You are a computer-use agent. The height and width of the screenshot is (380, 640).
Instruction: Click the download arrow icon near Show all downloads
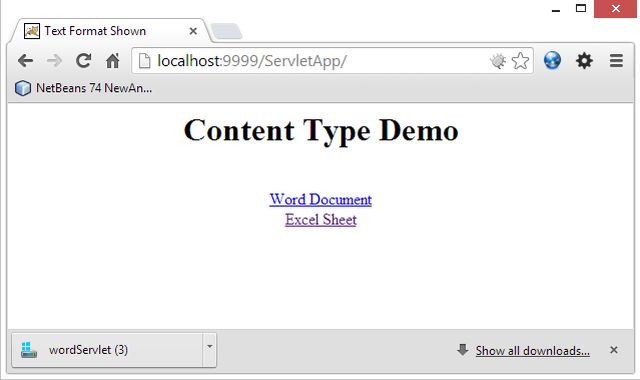[x=462, y=350]
